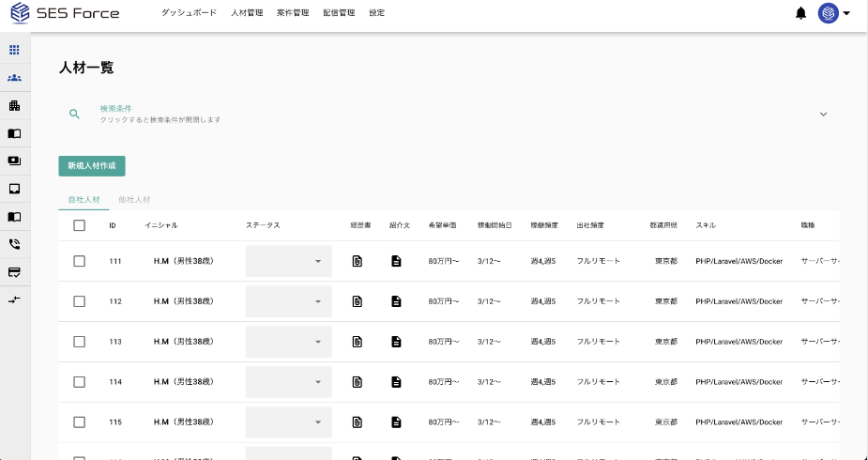Open introduction document icon for ID 115

point(396,422)
